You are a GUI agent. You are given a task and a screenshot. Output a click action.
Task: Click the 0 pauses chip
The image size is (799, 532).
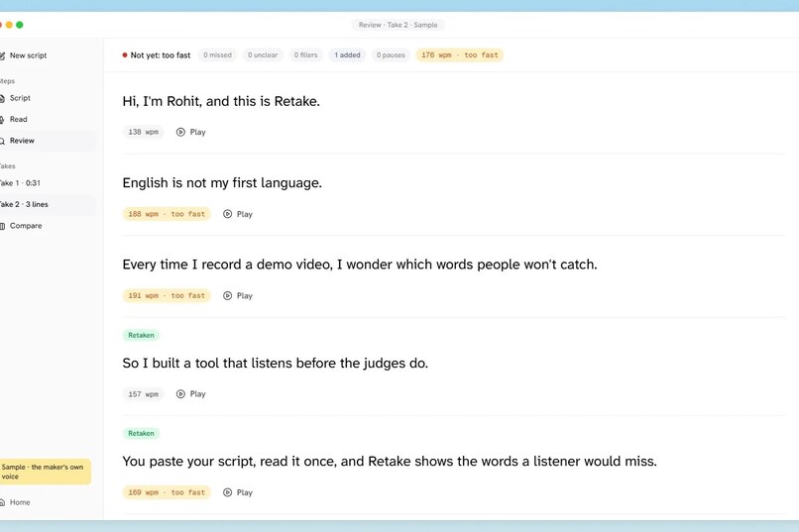[391, 54]
